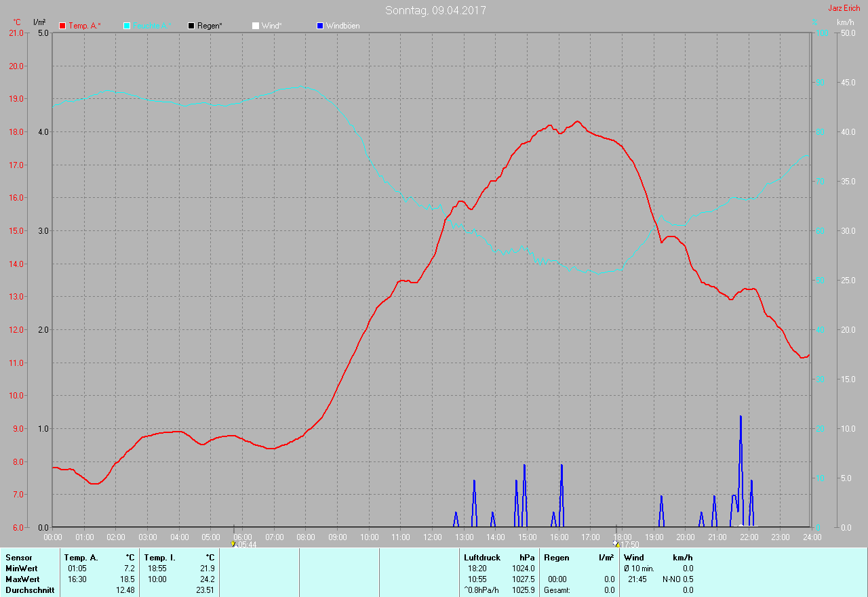Click the 21.0 temperature axis label
Screen dimensions: 868x597
[x=15, y=33]
